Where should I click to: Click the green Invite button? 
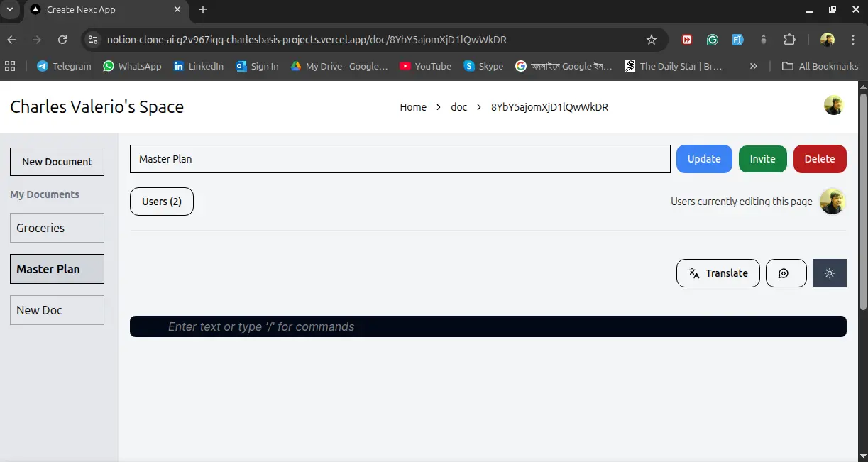point(762,159)
